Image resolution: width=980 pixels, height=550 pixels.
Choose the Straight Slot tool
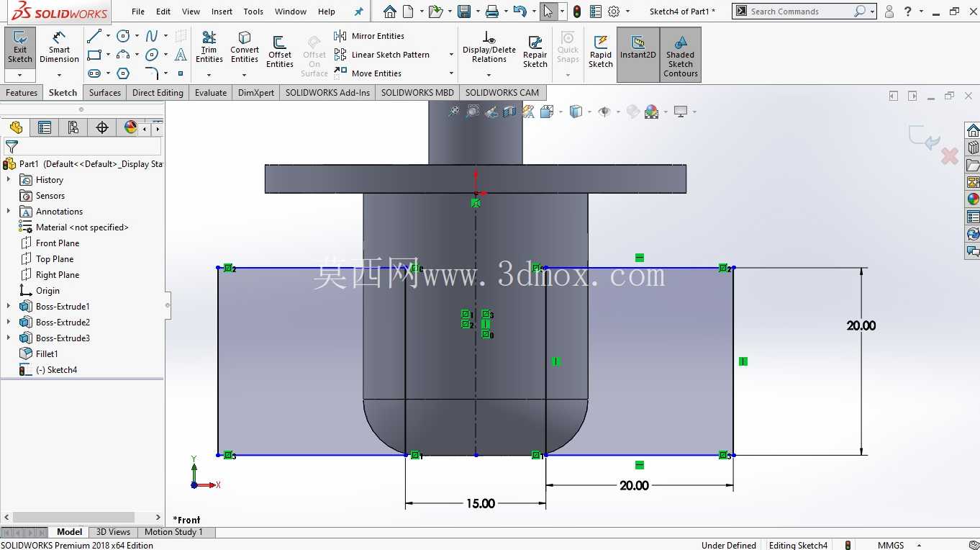94,73
